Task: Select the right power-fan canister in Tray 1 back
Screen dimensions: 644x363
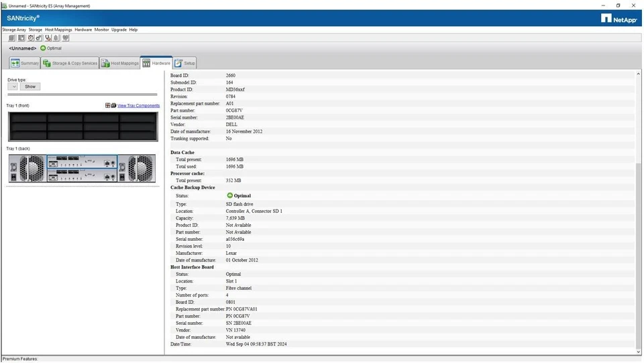Action: click(x=137, y=168)
